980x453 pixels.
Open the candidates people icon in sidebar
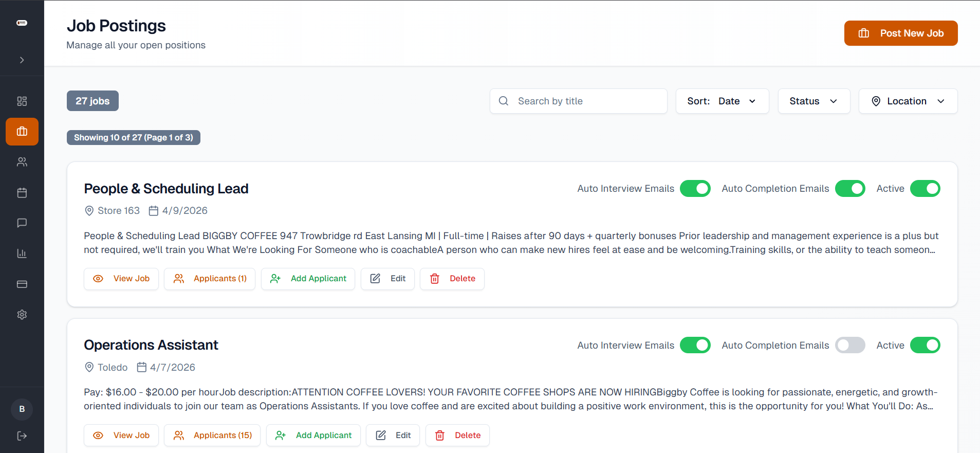[x=22, y=162]
